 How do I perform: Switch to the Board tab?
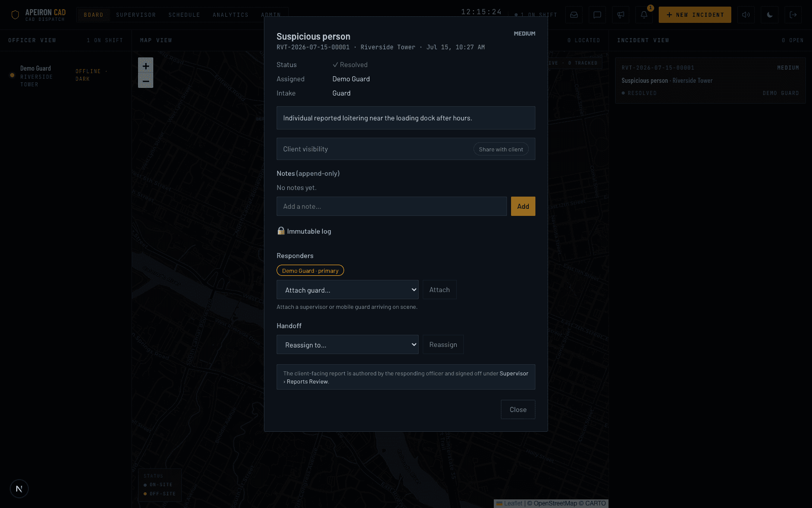coord(93,15)
